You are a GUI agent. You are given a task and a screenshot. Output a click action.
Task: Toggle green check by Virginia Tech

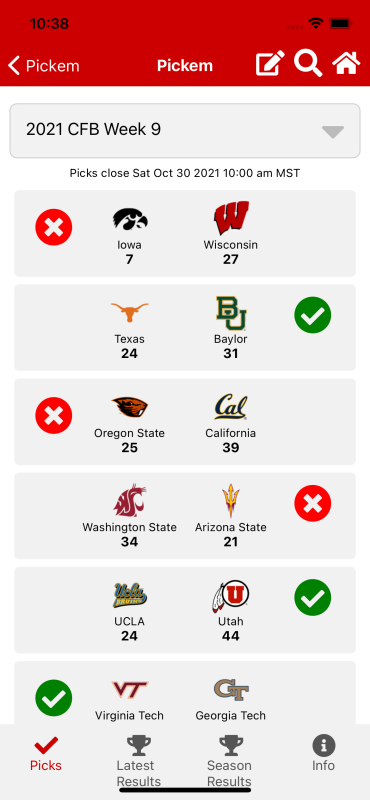click(x=54, y=698)
